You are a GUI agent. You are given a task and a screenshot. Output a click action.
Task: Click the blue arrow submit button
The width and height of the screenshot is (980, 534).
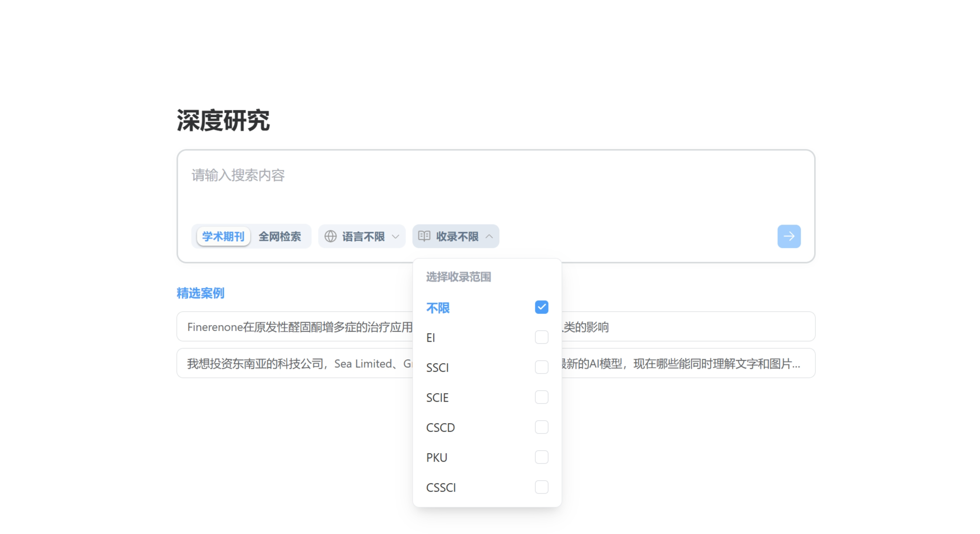pyautogui.click(x=789, y=236)
